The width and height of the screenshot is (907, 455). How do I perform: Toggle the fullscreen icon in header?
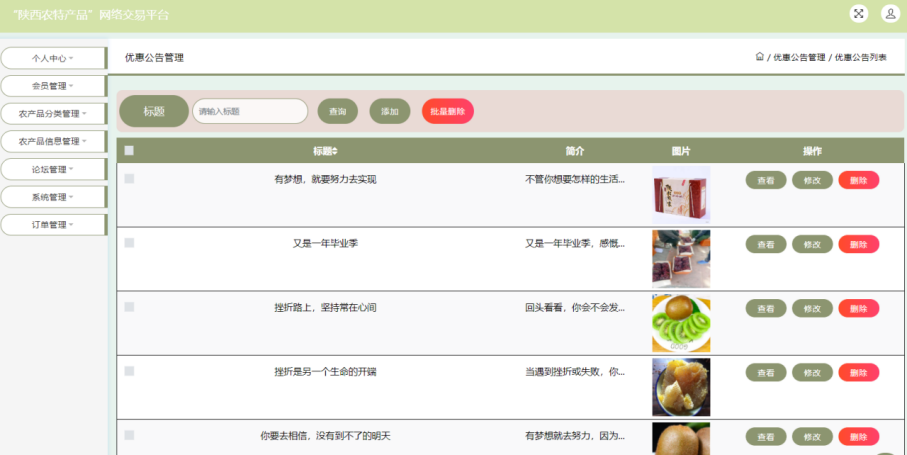859,14
